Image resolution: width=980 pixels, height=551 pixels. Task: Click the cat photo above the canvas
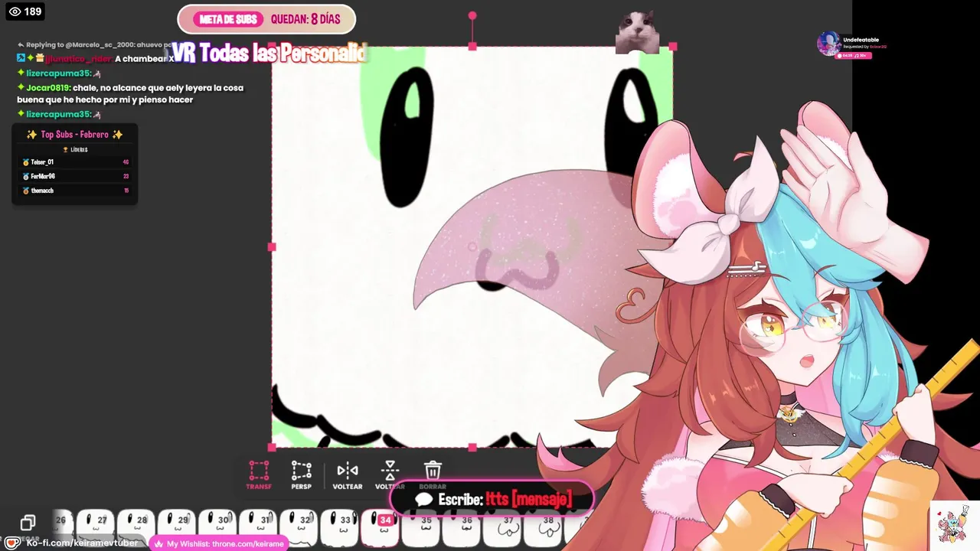tap(638, 32)
